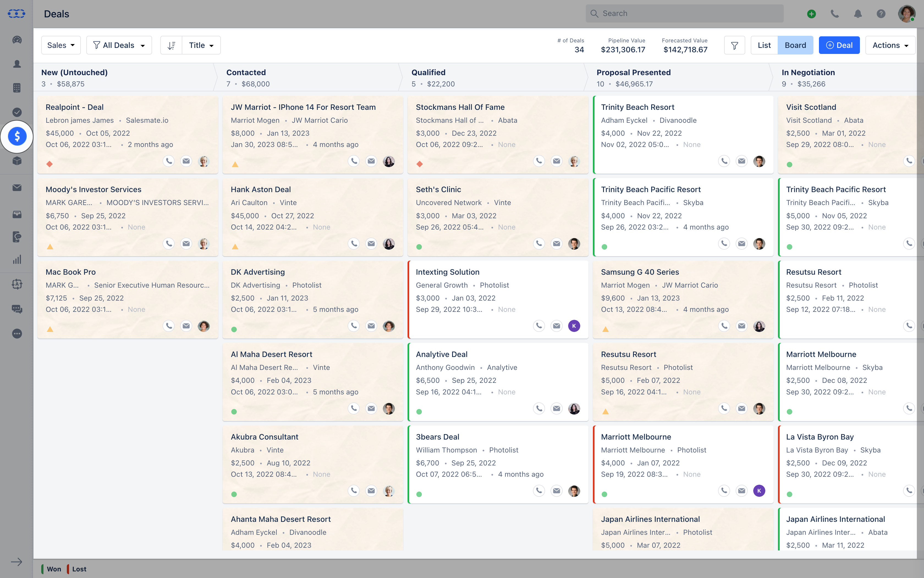Open the JW Marriot - IPhone 14 deal title
The width and height of the screenshot is (924, 578).
tap(303, 107)
